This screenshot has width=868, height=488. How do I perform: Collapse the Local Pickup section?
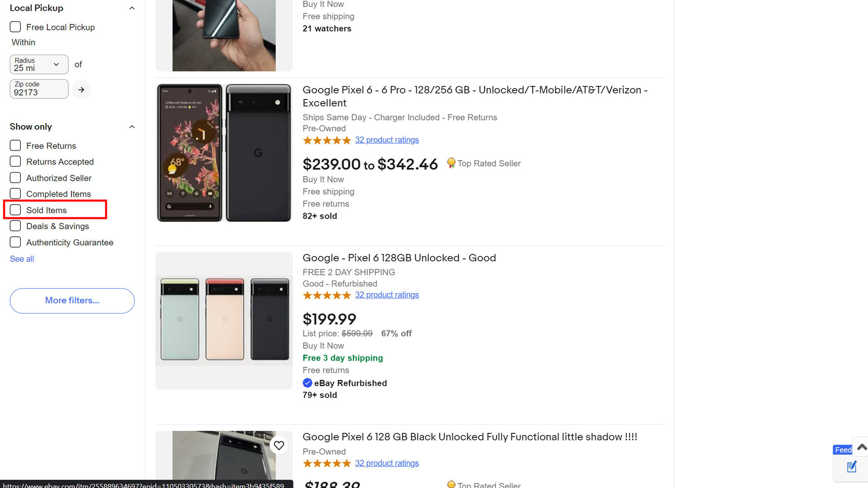[132, 8]
